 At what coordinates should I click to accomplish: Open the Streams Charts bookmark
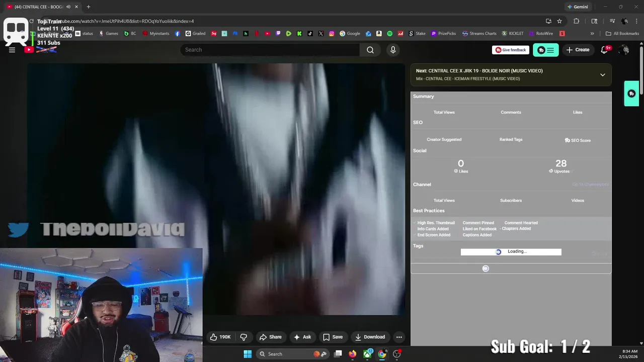click(x=479, y=34)
